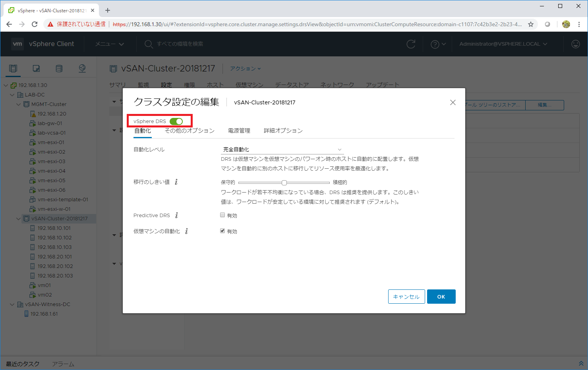The width and height of the screenshot is (588, 370).
Task: Click info icon next to 仮想マシンの自動化
Action: 186,231
